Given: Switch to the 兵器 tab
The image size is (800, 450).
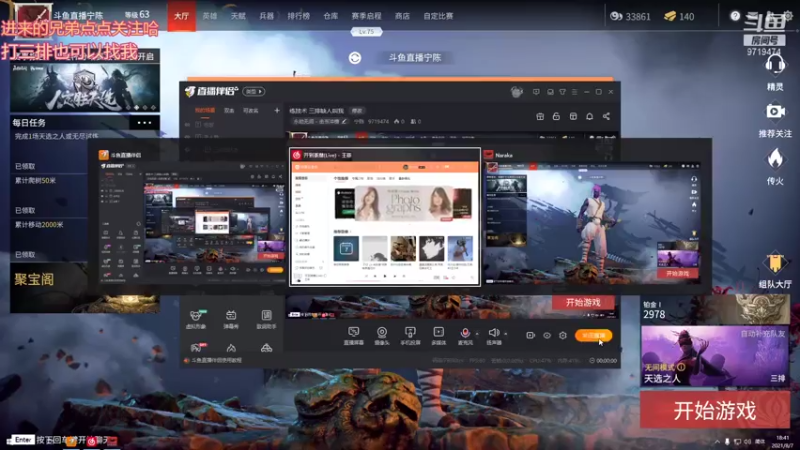Looking at the screenshot, I should [x=266, y=16].
